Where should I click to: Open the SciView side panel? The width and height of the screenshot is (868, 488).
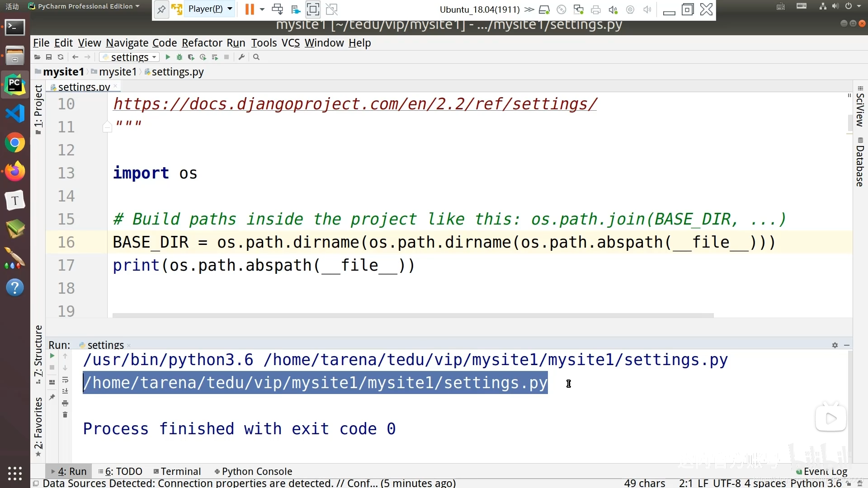pyautogui.click(x=860, y=107)
